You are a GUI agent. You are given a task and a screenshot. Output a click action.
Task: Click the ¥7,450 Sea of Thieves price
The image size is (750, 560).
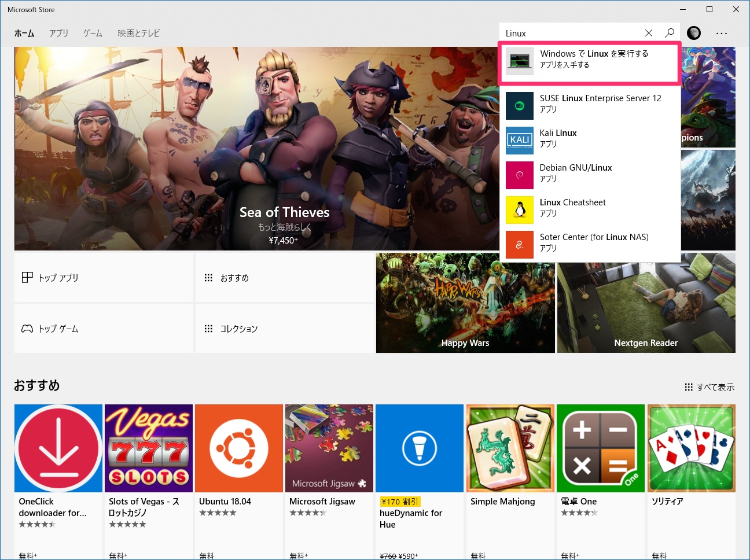pos(283,240)
